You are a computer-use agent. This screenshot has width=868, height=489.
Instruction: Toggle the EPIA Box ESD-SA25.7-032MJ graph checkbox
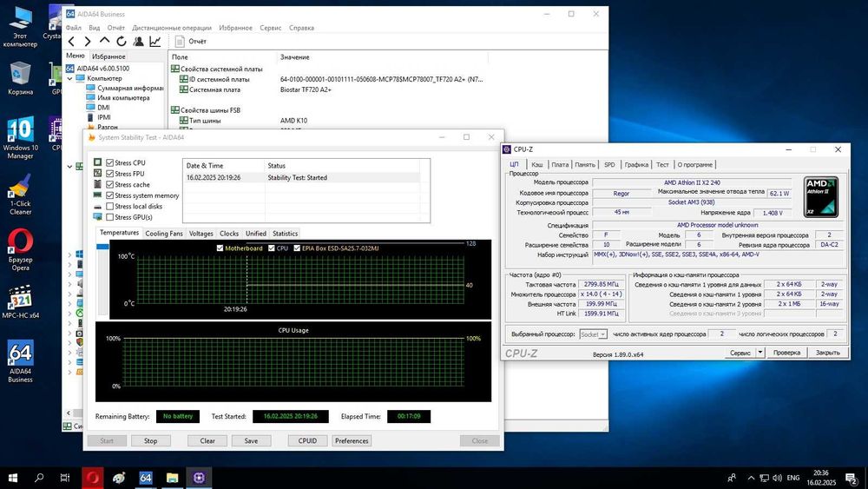tap(297, 248)
